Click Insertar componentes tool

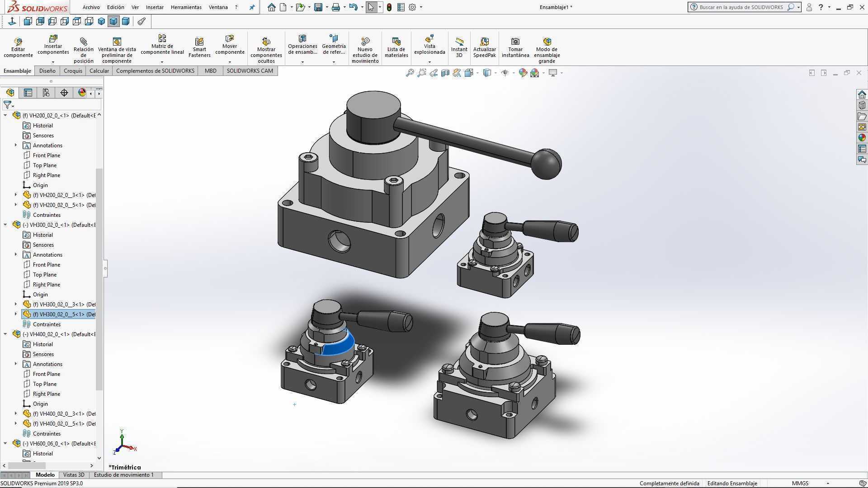[x=53, y=45]
